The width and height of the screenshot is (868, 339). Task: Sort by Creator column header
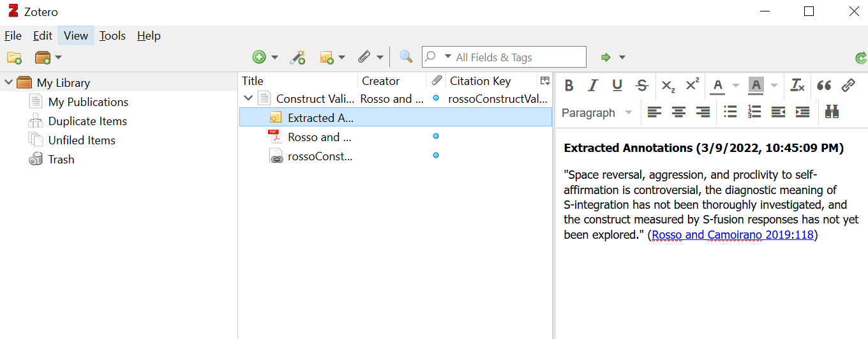click(x=392, y=81)
